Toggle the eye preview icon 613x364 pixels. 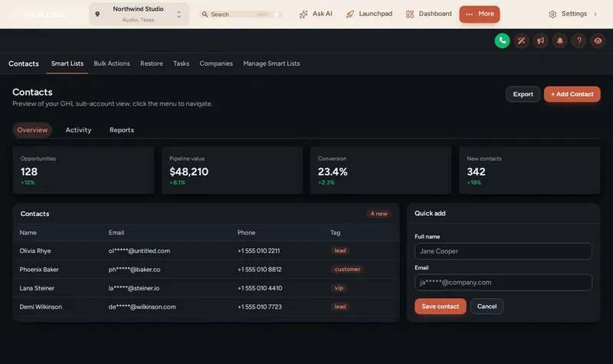598,41
